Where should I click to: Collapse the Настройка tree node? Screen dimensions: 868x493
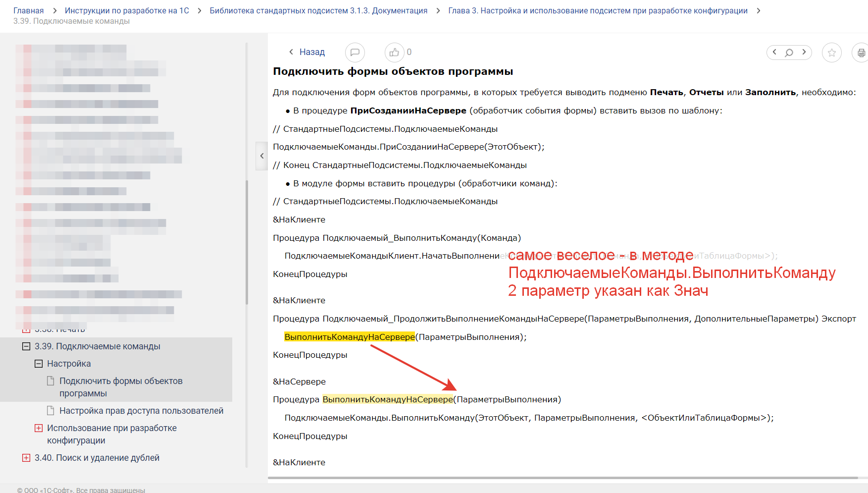click(39, 364)
